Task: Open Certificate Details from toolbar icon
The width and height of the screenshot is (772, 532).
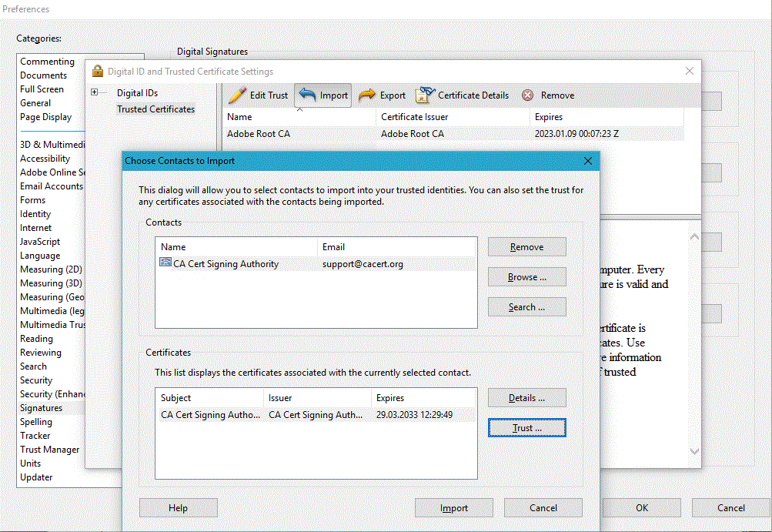Action: point(425,95)
